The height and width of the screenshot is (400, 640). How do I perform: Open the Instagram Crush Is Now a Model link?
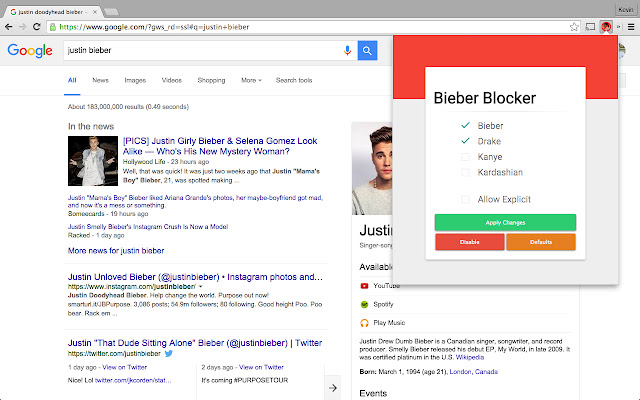(x=148, y=227)
